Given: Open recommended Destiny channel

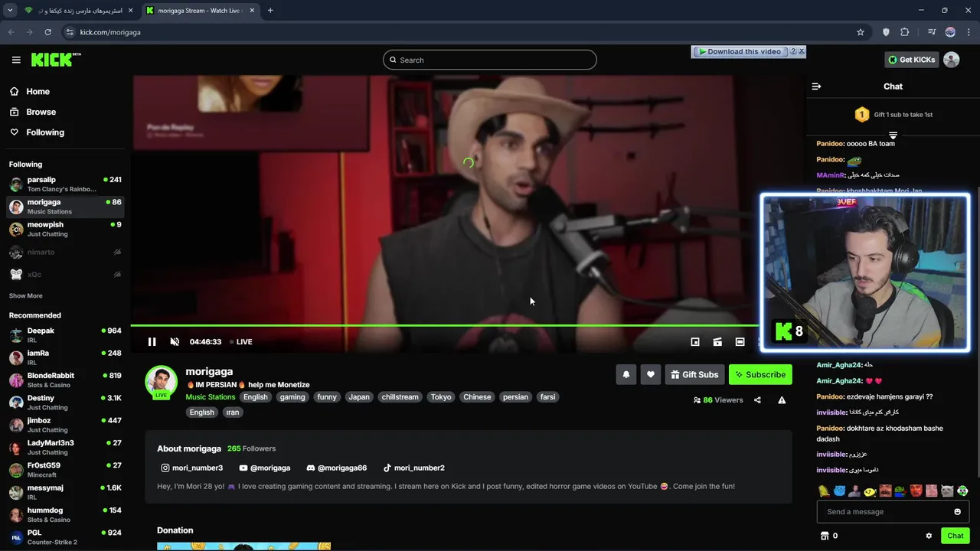Looking at the screenshot, I should (65, 403).
